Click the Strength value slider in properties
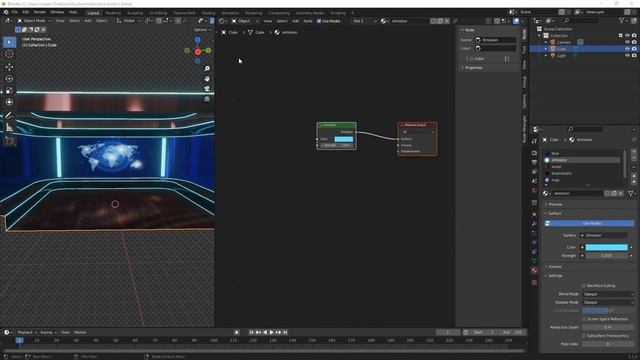Viewport: 640px width, 360px height. (x=607, y=256)
